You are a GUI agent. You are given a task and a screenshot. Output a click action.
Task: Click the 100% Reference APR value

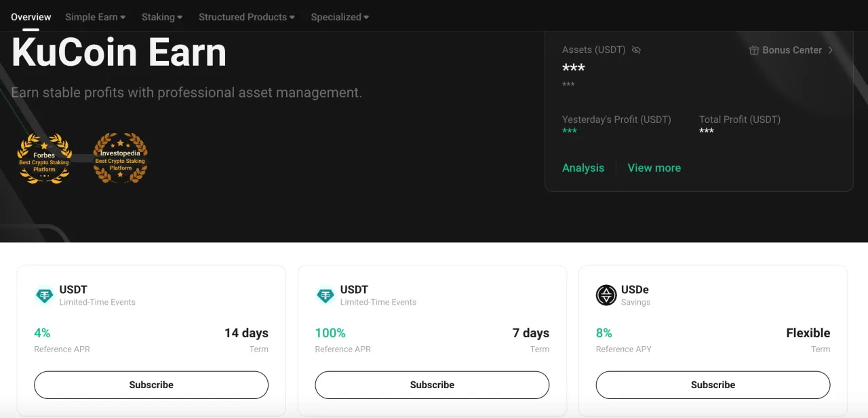click(x=330, y=333)
